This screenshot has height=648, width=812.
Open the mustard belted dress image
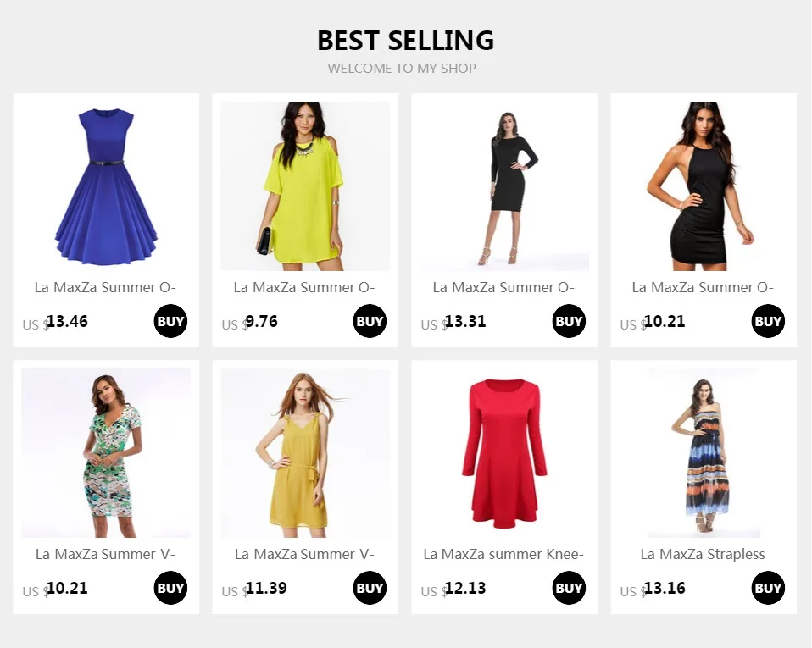pyautogui.click(x=305, y=453)
